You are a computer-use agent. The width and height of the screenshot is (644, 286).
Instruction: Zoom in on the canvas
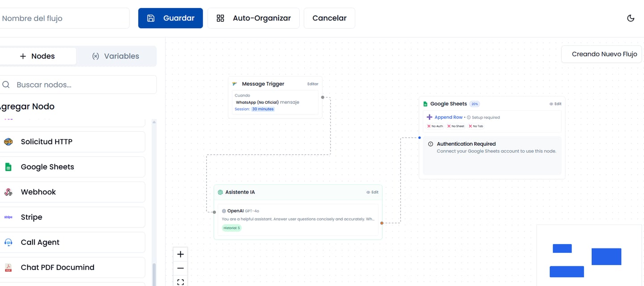180,254
